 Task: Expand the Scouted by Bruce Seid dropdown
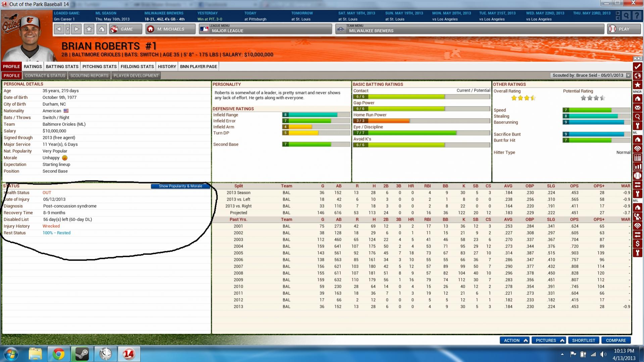[x=628, y=75]
